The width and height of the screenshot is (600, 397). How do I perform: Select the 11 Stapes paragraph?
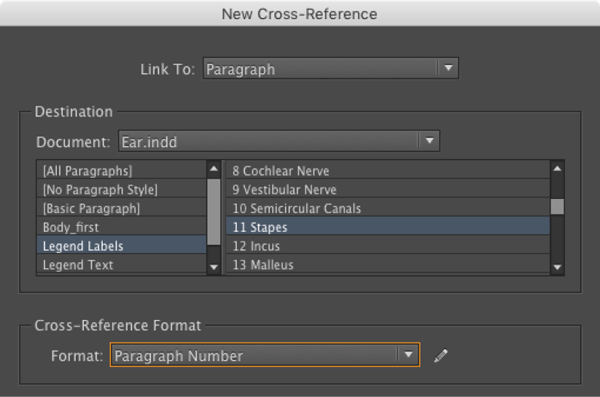click(388, 227)
